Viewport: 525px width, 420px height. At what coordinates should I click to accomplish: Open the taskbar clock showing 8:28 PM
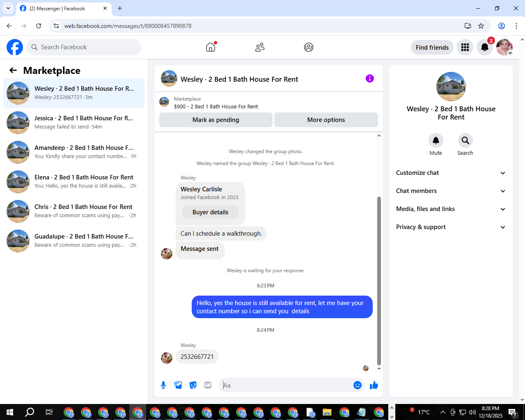(491, 412)
